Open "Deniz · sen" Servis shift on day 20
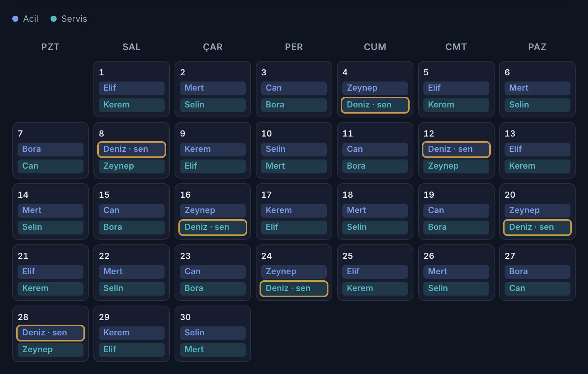The height and width of the screenshot is (374, 588). click(537, 227)
